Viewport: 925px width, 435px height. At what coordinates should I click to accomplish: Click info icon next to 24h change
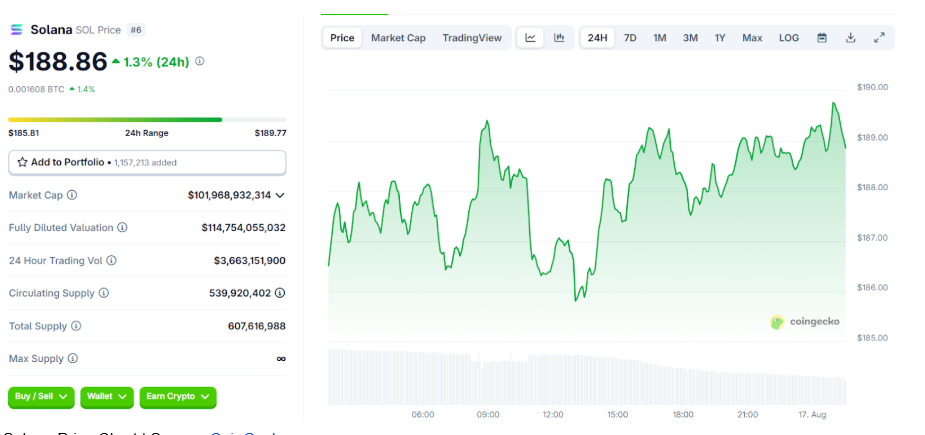[x=200, y=61]
